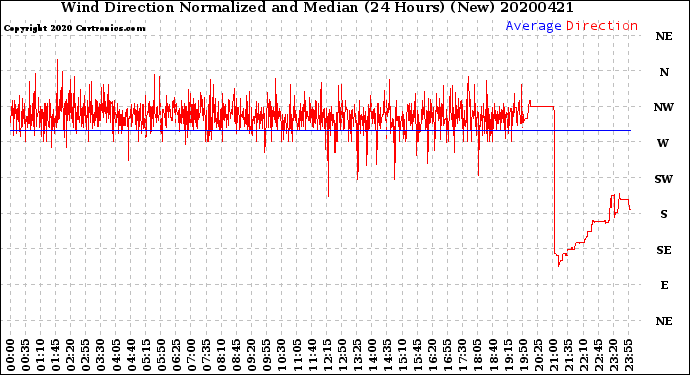Click the W direction axis label

[663, 143]
